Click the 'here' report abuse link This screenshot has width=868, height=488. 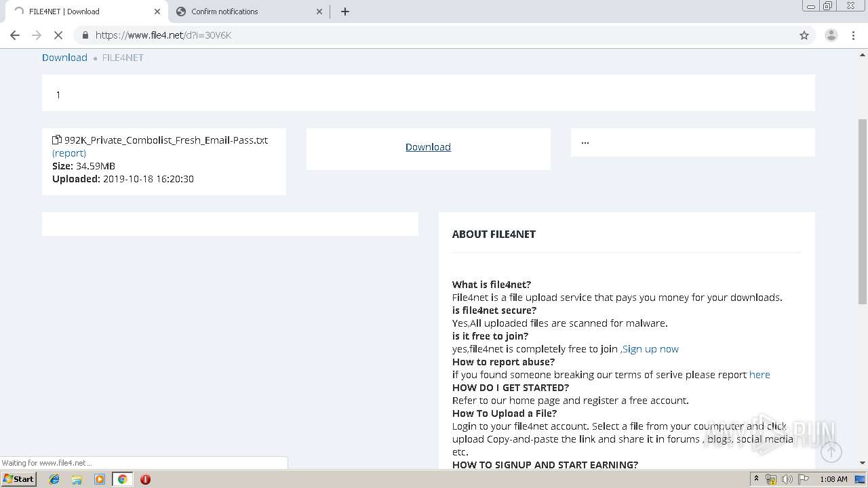pos(759,375)
